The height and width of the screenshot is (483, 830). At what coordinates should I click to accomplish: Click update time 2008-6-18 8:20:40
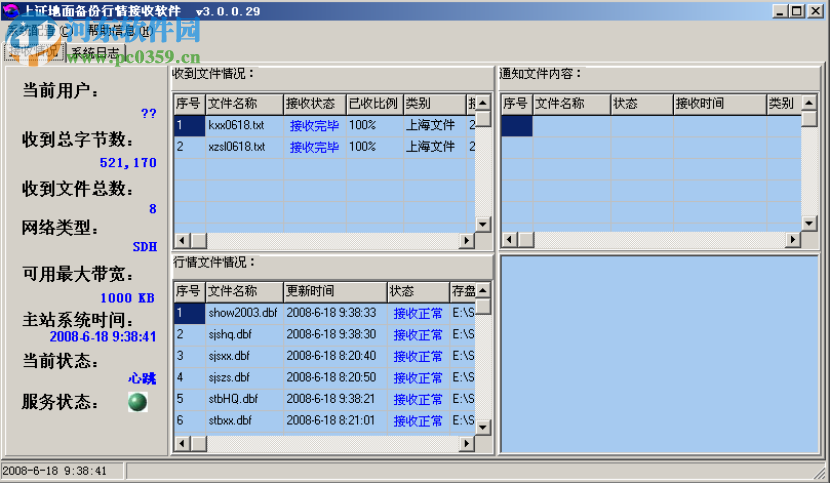click(x=331, y=356)
